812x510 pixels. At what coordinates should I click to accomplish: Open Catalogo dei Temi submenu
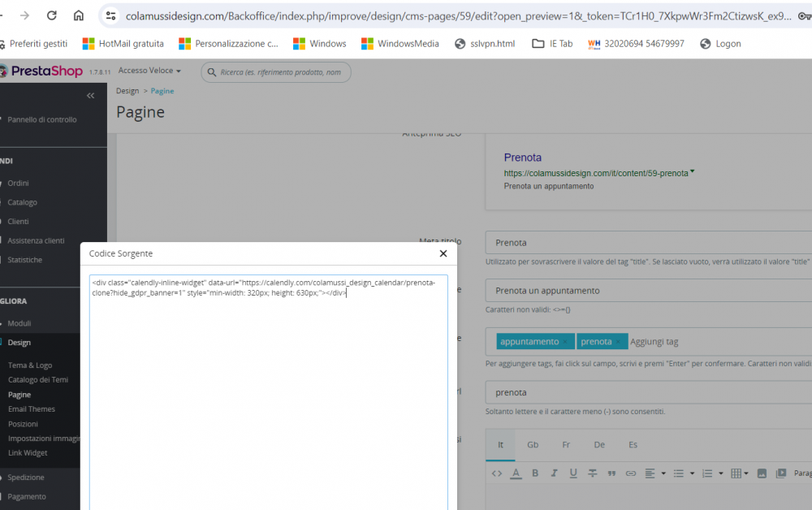(x=38, y=380)
